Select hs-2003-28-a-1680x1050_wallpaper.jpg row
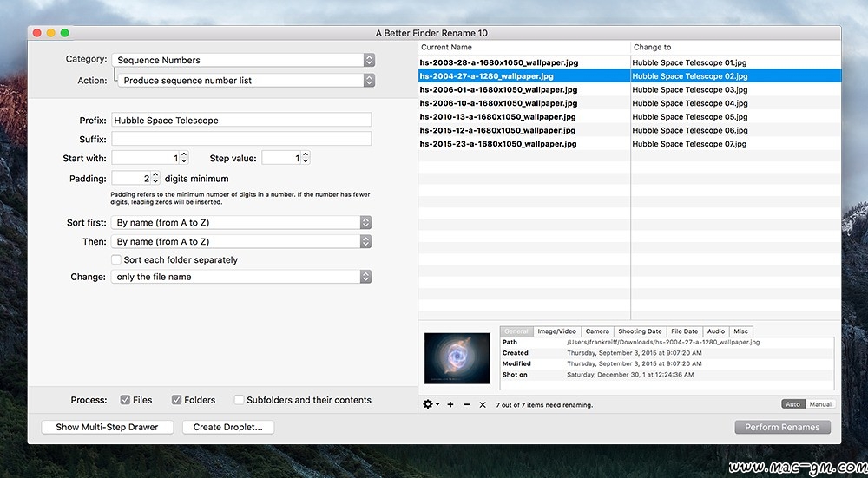Viewport: 868px width, 478px height. pos(629,62)
